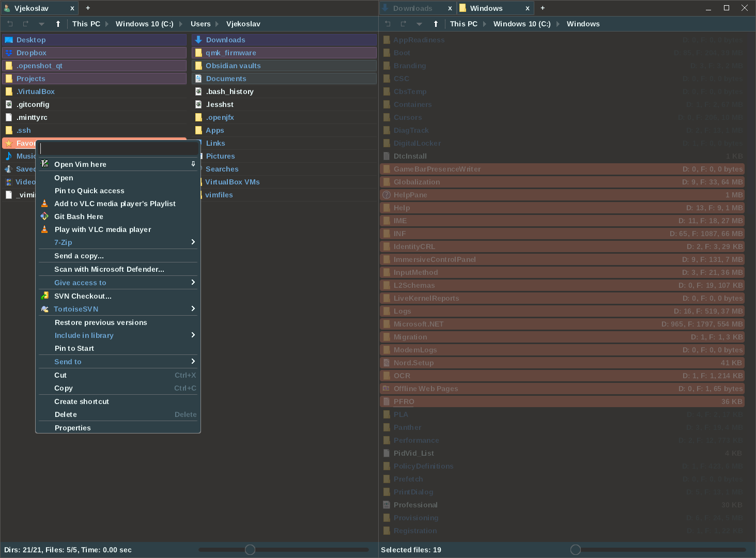
Task: Click the HelpPane file icon in right pane
Action: 386,195
